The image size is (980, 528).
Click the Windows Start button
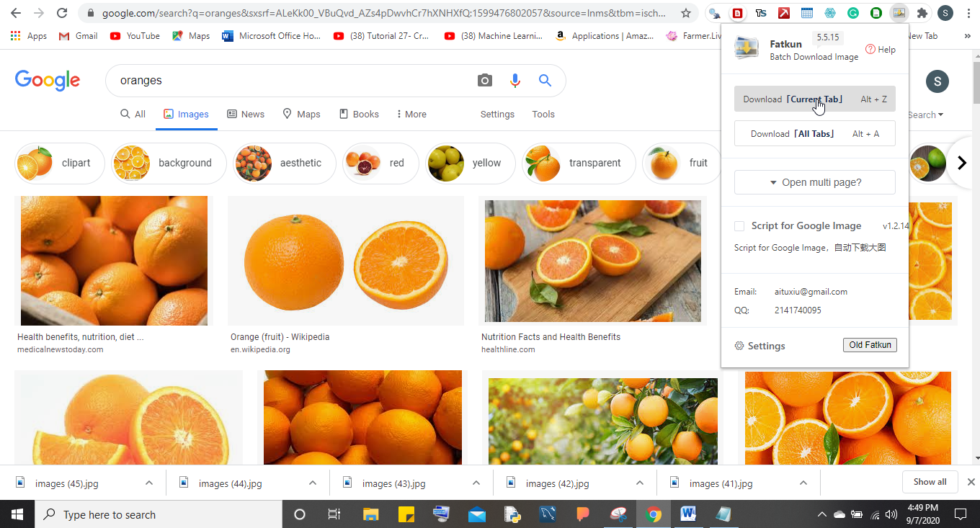(x=17, y=514)
